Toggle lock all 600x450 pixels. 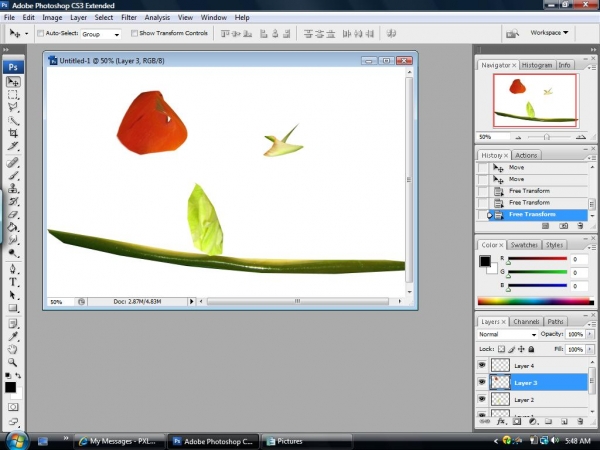[x=531, y=349]
